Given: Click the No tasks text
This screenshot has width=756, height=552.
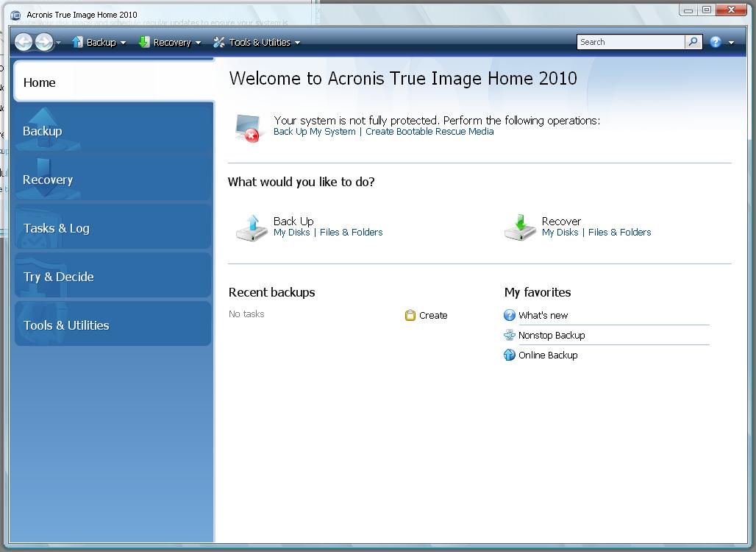Looking at the screenshot, I should (x=246, y=314).
